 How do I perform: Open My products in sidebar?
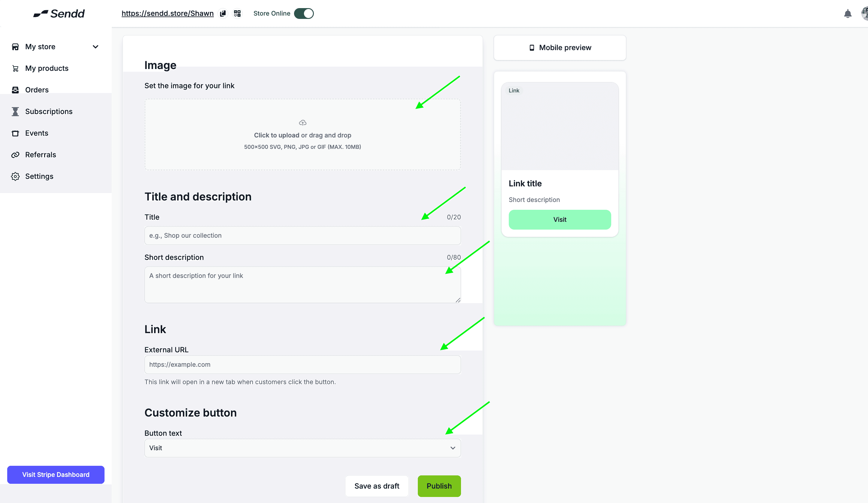tap(47, 68)
